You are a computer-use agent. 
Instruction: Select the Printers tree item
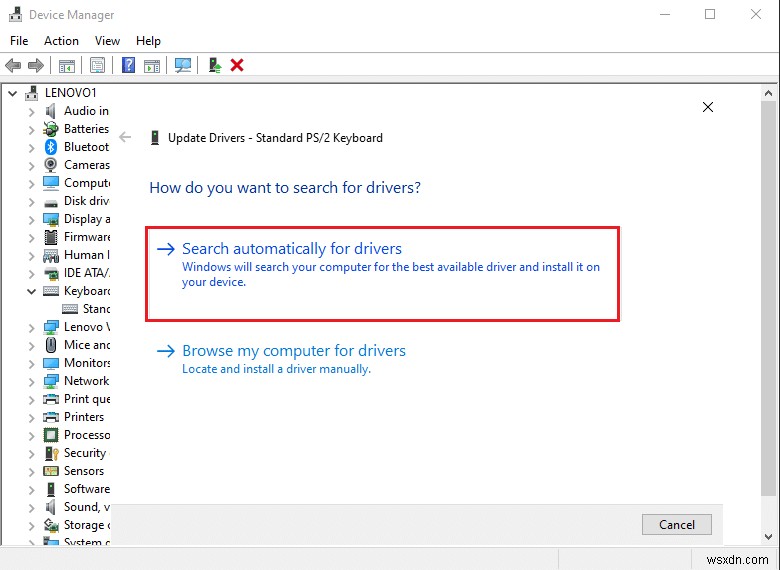click(x=84, y=417)
